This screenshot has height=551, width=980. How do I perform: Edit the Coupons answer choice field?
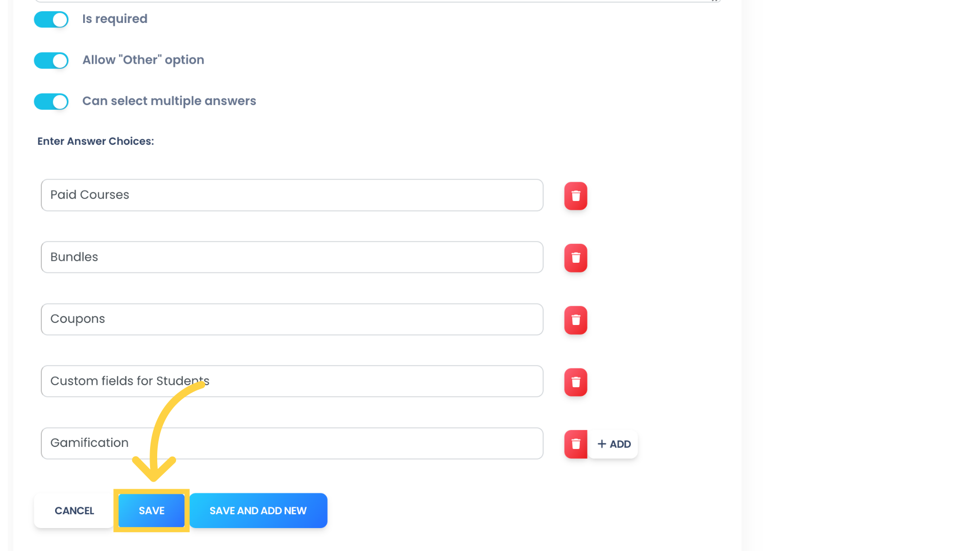coord(291,319)
